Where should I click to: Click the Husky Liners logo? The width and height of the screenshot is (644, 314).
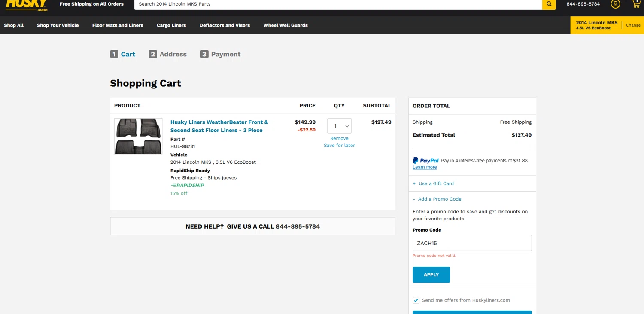[x=27, y=4]
